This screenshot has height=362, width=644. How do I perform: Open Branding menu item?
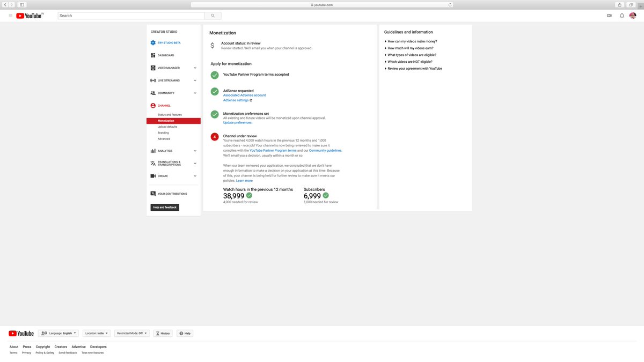click(x=163, y=132)
